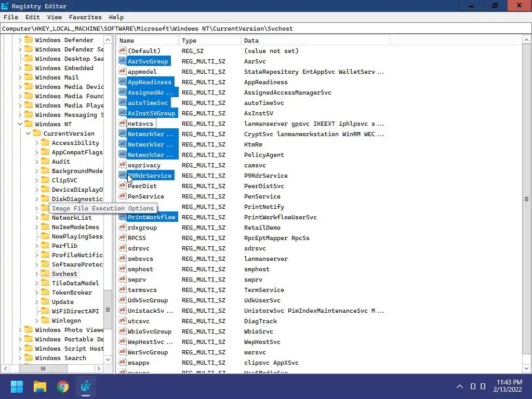Viewport: 532px width, 399px height.
Task: Open the Help menu
Action: pyautogui.click(x=116, y=17)
